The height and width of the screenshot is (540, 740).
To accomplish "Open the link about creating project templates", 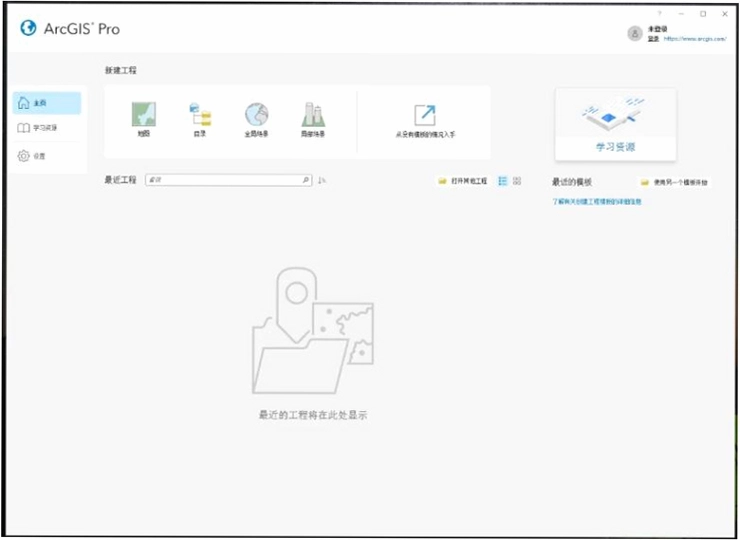I will (597, 202).
